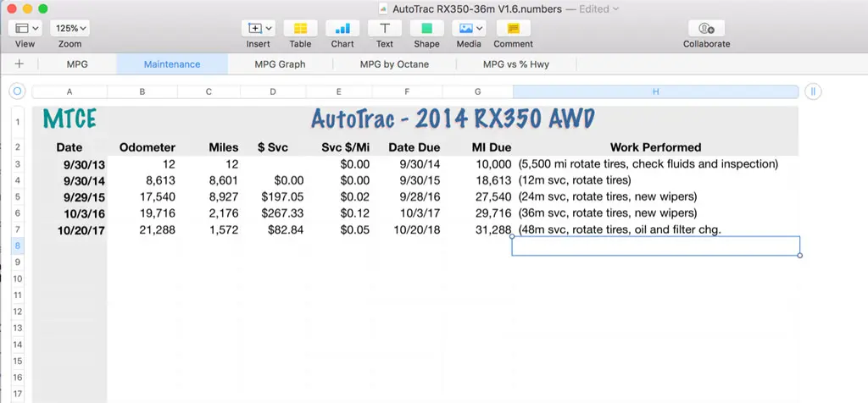Viewport: 868px width, 403px height.
Task: Open the Insert menu button
Action: (259, 28)
